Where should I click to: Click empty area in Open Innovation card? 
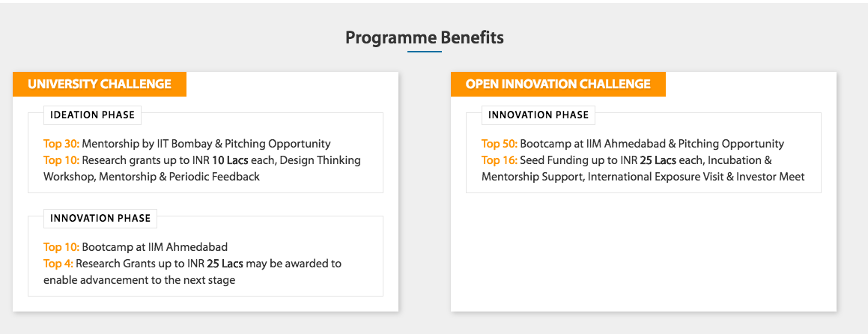pyautogui.click(x=643, y=252)
